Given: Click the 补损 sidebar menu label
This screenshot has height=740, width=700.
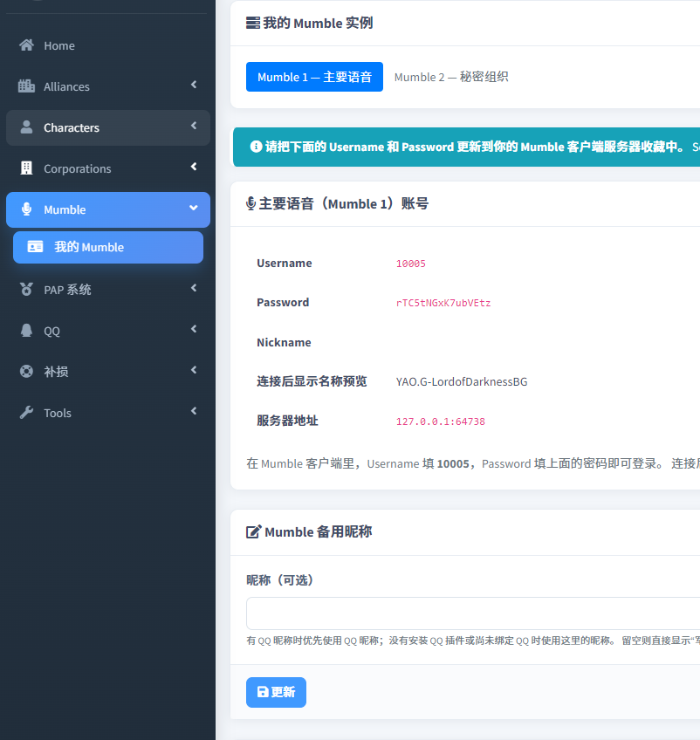Looking at the screenshot, I should tap(56, 372).
